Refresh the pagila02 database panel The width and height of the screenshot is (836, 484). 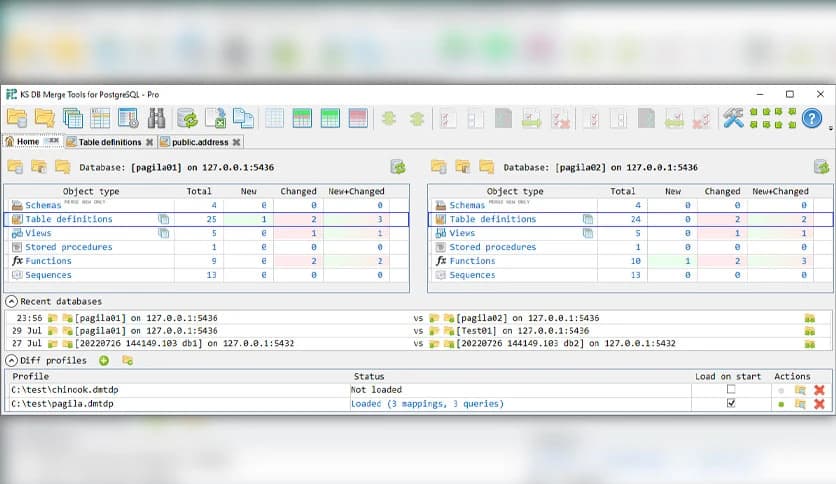coord(822,167)
